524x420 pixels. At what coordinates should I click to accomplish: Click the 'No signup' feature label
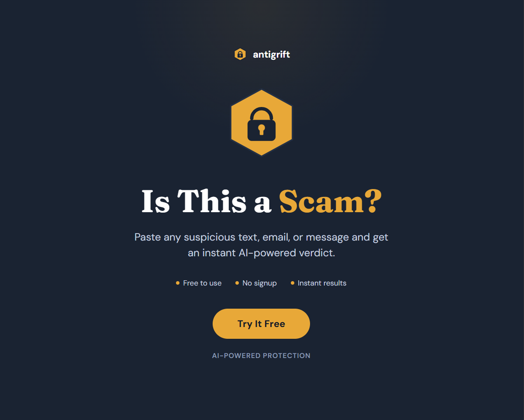[x=259, y=283]
